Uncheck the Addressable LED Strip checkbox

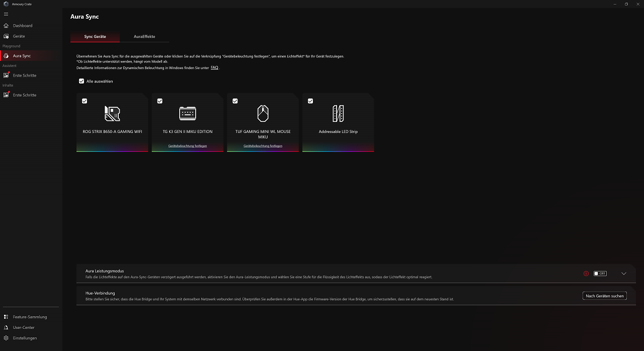point(310,101)
